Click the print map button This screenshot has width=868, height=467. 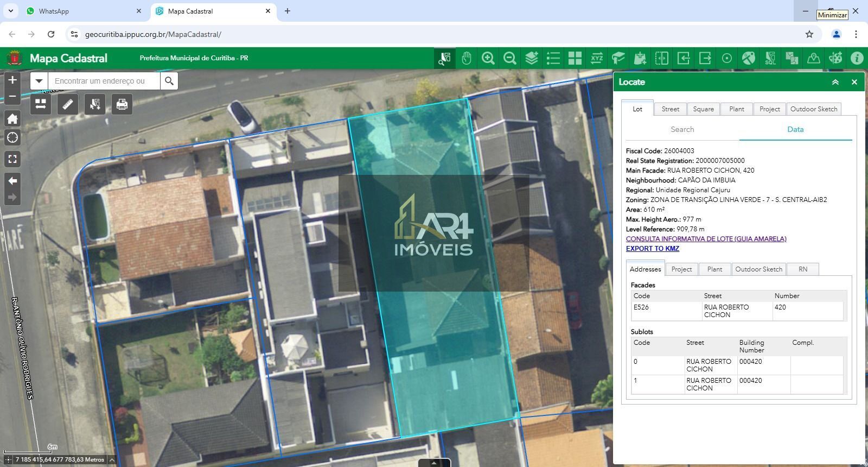click(x=122, y=104)
